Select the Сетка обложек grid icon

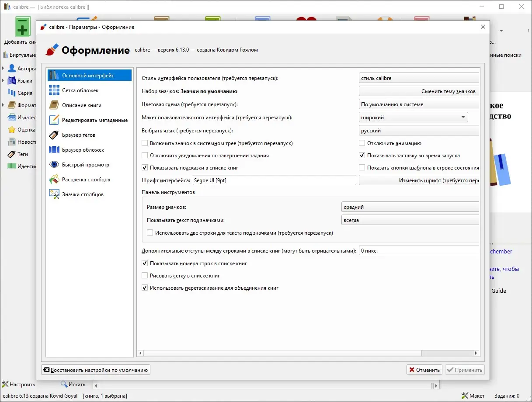click(54, 90)
